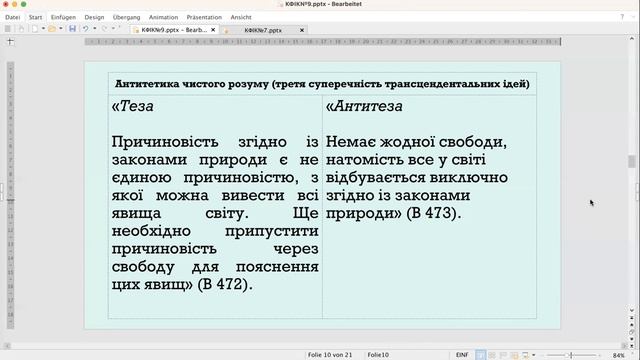Click the right sidebar expand handle
The height and width of the screenshot is (360, 640).
click(x=638, y=192)
